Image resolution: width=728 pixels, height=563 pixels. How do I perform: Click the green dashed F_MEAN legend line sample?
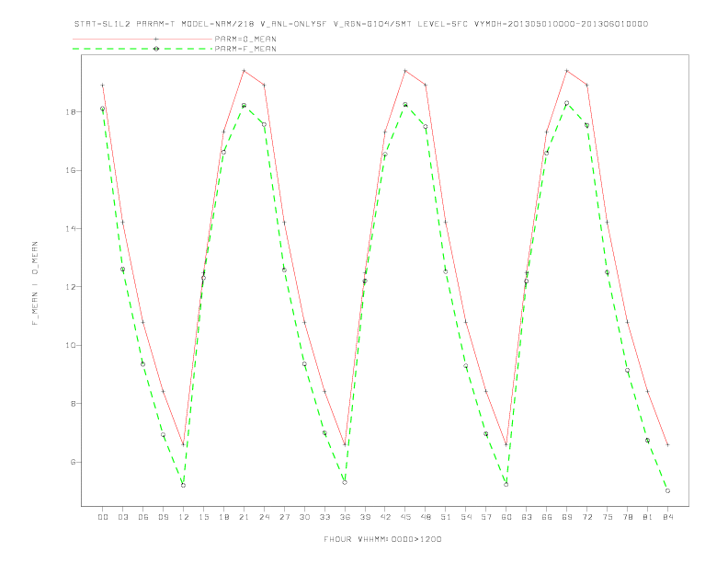(x=142, y=49)
